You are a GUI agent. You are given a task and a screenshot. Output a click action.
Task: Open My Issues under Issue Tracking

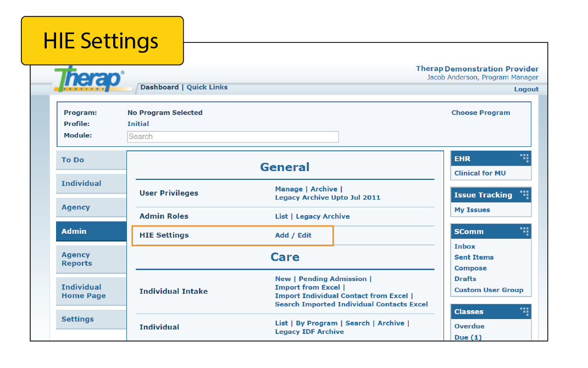471,210
